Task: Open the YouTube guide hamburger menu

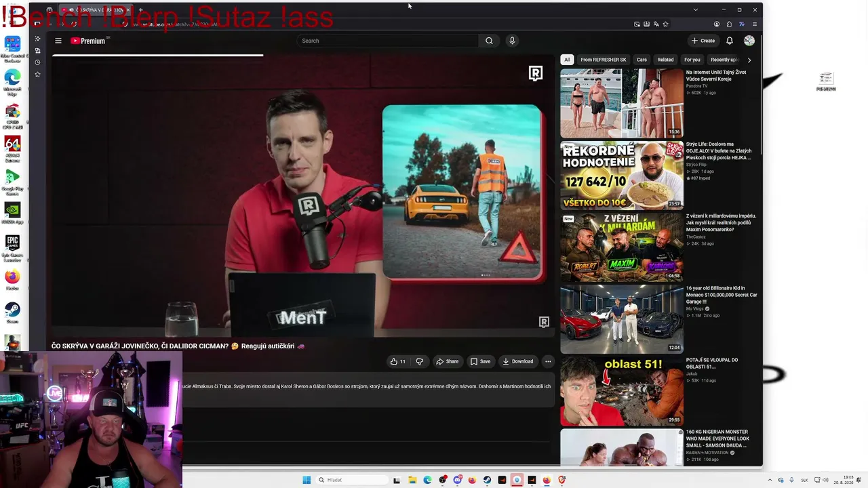Action: [58, 41]
